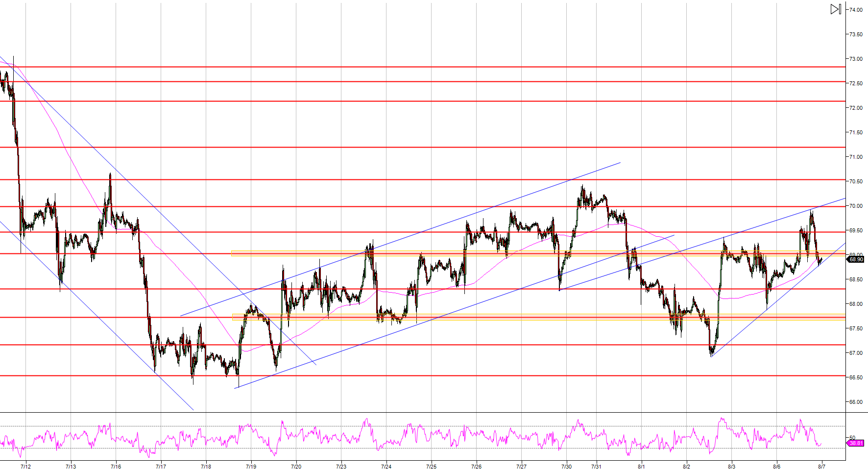The image size is (868, 472).
Task: Click the 8/7 date label
Action: [x=821, y=467]
